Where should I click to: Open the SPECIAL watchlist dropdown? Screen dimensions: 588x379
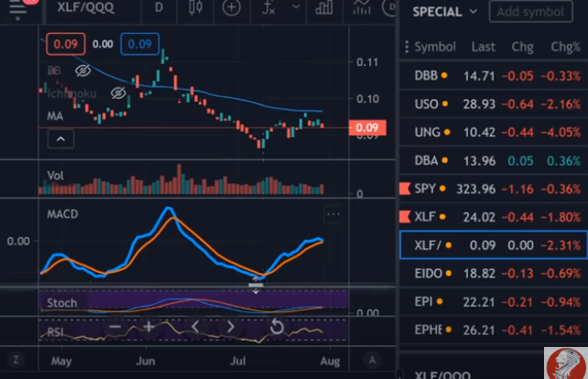445,12
